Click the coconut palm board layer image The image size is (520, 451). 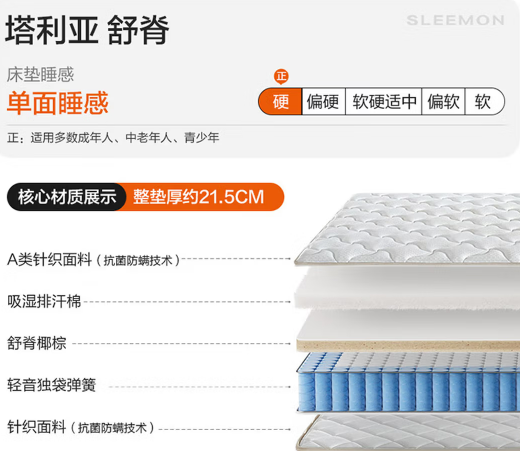(408, 331)
